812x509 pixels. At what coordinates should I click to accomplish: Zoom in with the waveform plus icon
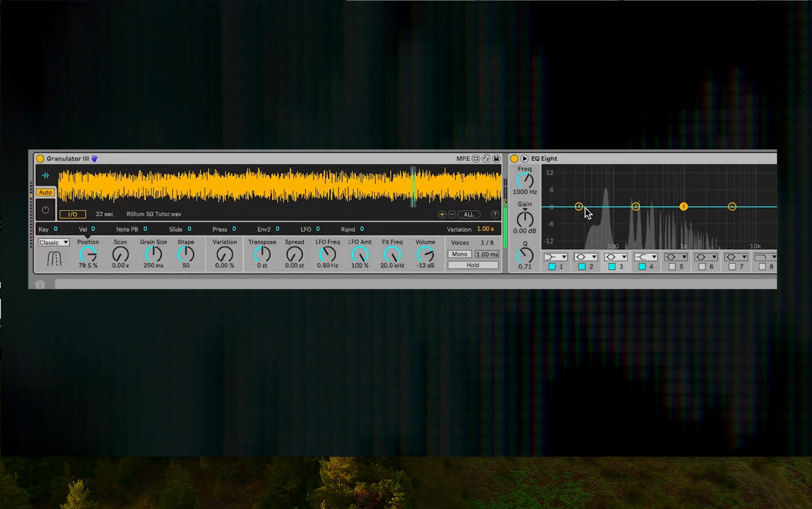(x=442, y=215)
